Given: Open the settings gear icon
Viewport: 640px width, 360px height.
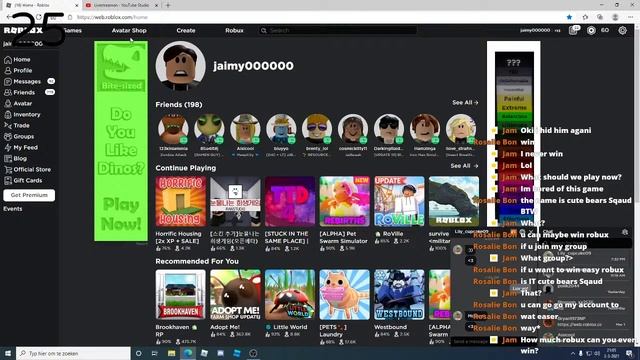Looking at the screenshot, I should [x=622, y=31].
